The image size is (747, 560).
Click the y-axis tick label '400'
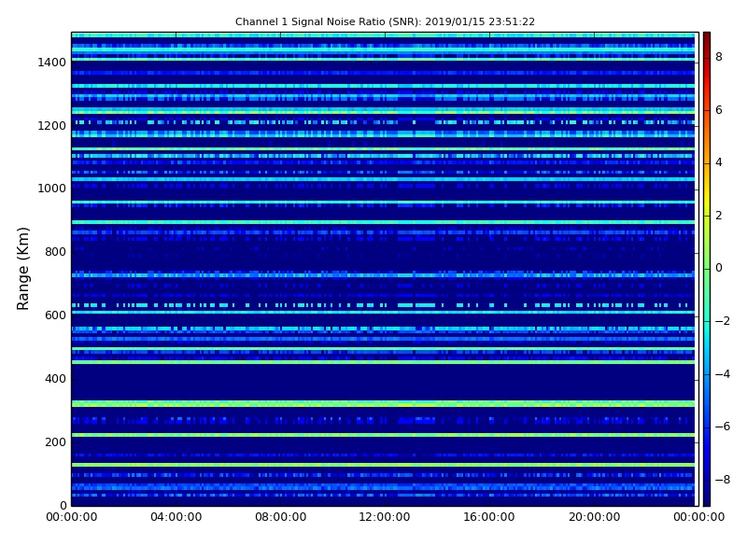pyautogui.click(x=55, y=379)
